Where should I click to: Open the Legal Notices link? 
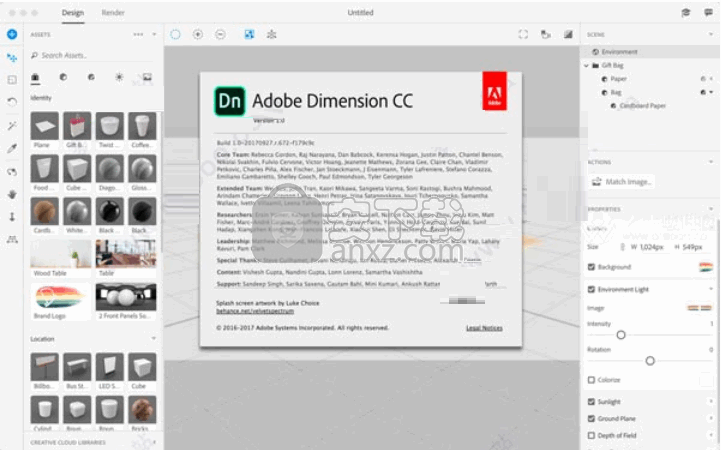pyautogui.click(x=484, y=328)
